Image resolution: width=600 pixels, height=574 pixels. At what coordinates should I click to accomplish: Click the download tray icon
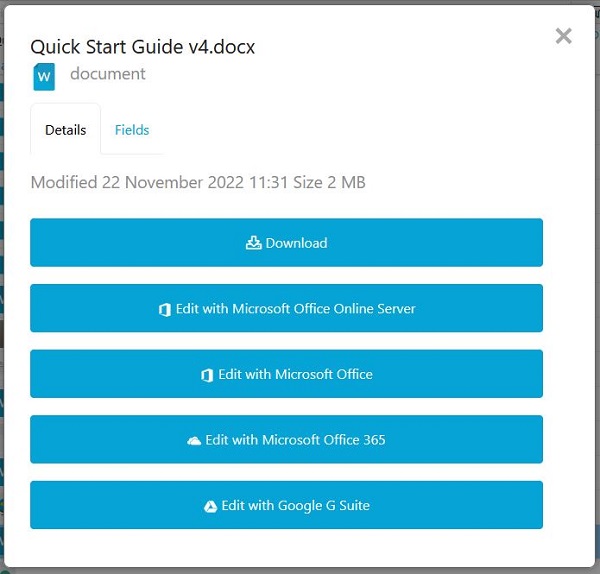(253, 243)
